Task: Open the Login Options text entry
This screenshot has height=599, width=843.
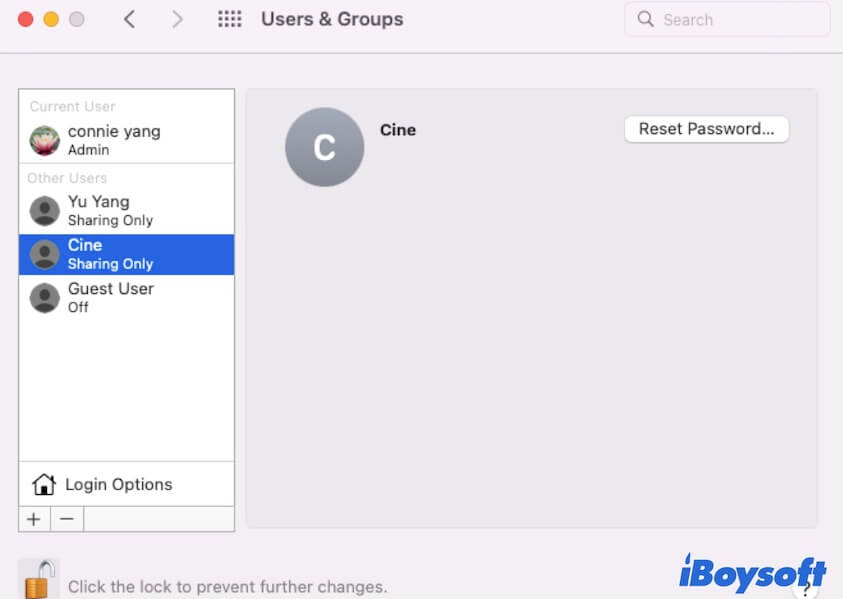Action: coord(118,485)
